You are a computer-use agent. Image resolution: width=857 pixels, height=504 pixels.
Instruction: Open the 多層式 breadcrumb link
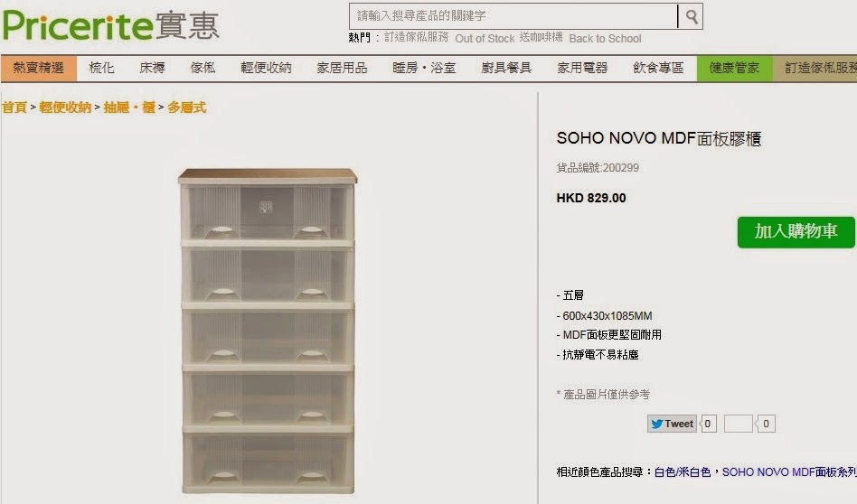click(187, 107)
